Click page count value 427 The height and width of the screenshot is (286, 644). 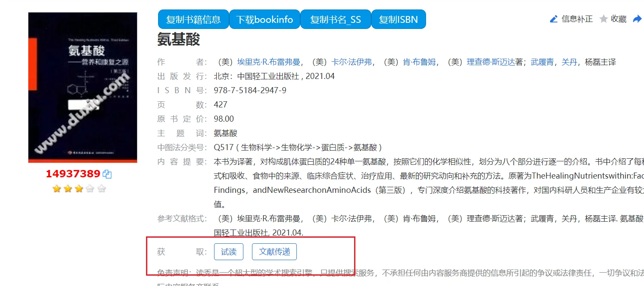point(221,105)
